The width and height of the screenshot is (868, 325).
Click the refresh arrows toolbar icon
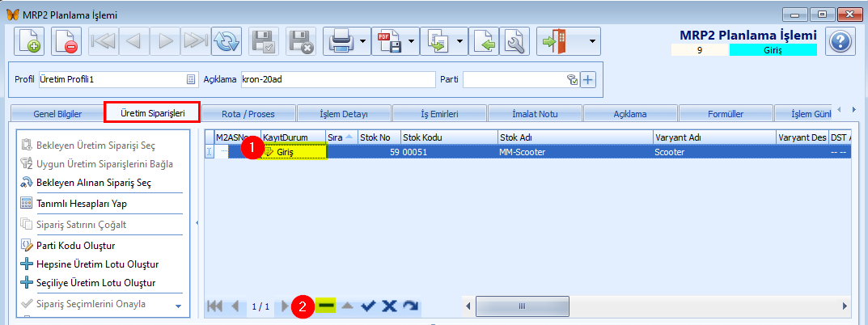226,41
